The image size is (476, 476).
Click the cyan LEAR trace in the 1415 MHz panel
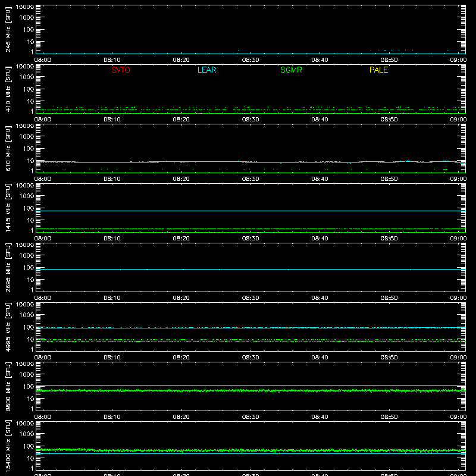tap(250, 211)
